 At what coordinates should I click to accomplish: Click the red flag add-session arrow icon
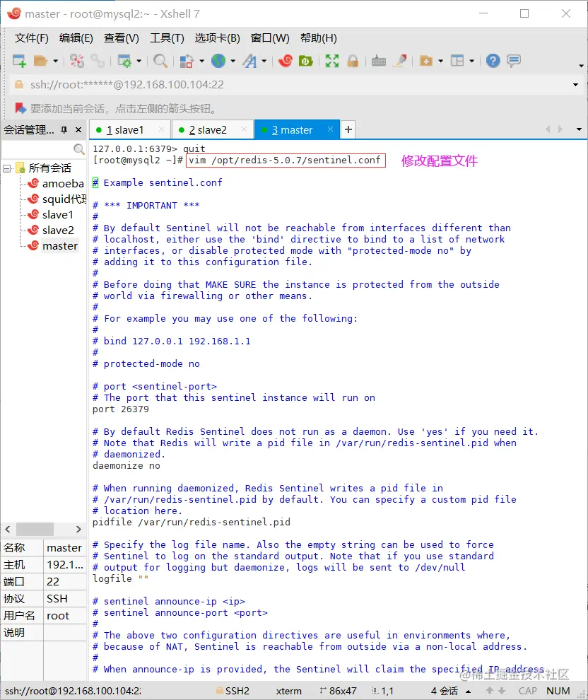tap(20, 108)
